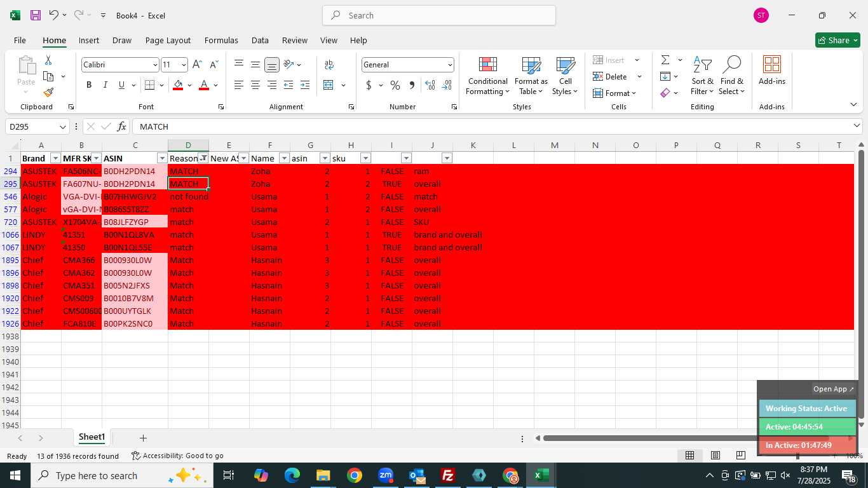Switch to the Insert ribbon tab
868x488 pixels.
(x=89, y=40)
